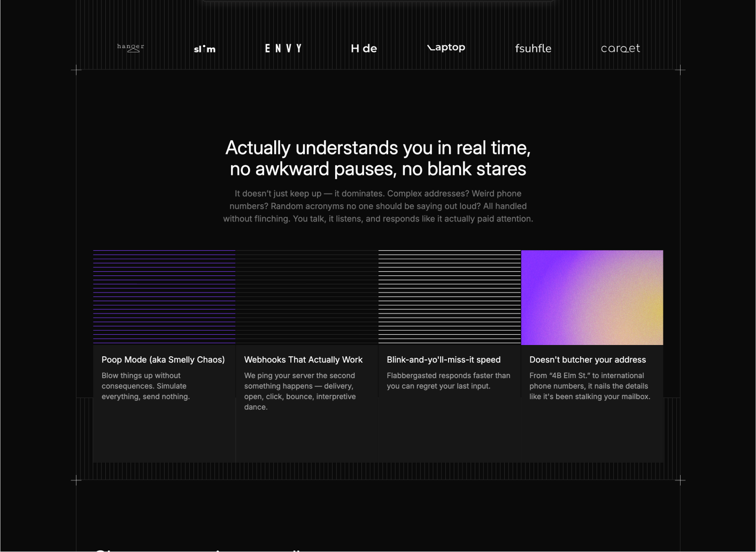Click the hanger brand logo
756x552 pixels.
[x=130, y=48]
